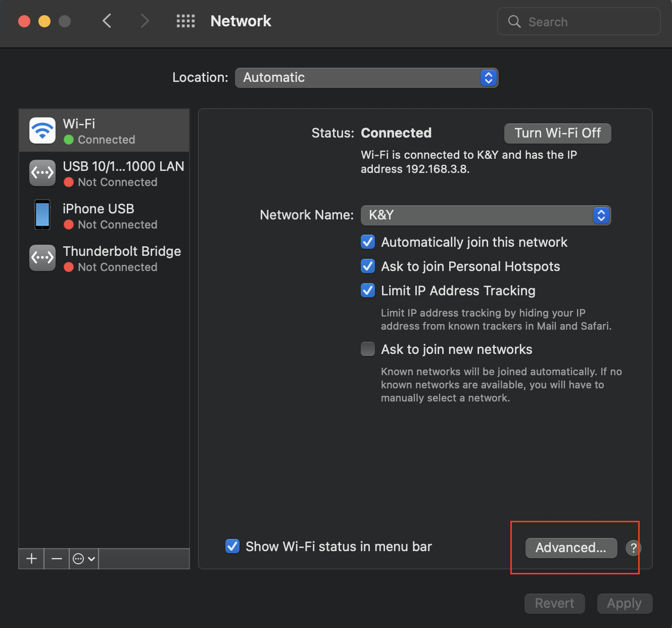Image resolution: width=672 pixels, height=628 pixels.
Task: Expand the service action menu with chevron
Action: (x=84, y=559)
